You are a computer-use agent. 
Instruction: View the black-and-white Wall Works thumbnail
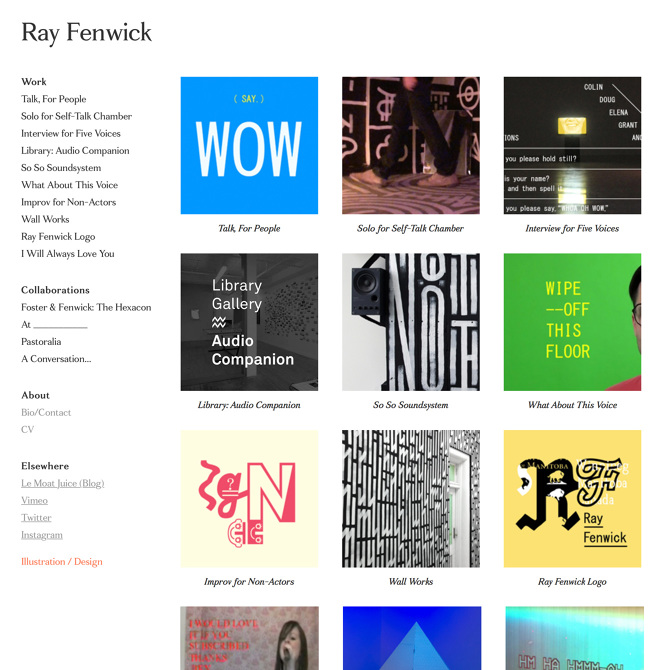click(411, 499)
